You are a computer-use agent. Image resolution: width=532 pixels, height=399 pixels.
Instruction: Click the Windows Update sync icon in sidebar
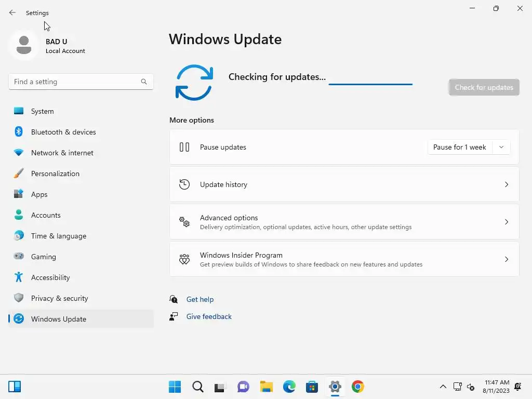point(19,318)
